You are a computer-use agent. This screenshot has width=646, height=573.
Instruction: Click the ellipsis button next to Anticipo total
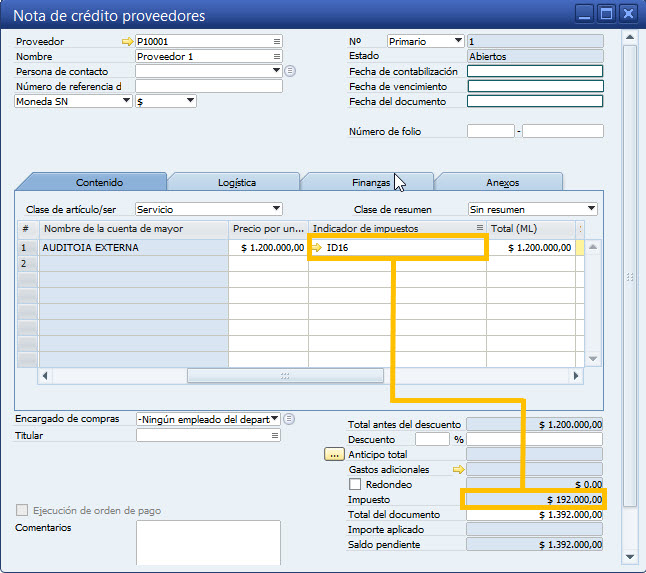coord(335,454)
